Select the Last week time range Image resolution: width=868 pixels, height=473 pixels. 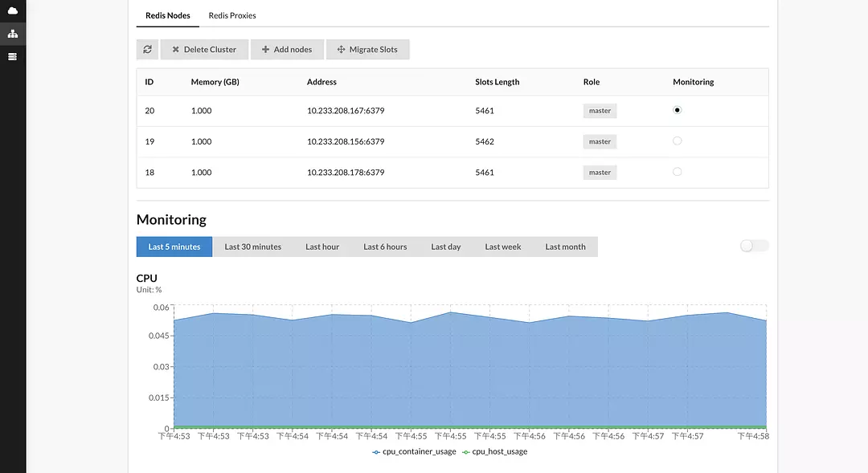[x=503, y=247]
